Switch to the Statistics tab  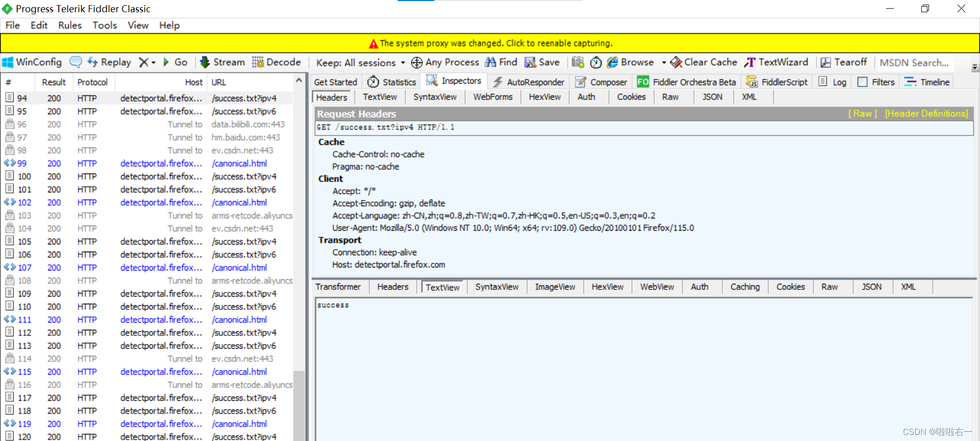tap(392, 82)
